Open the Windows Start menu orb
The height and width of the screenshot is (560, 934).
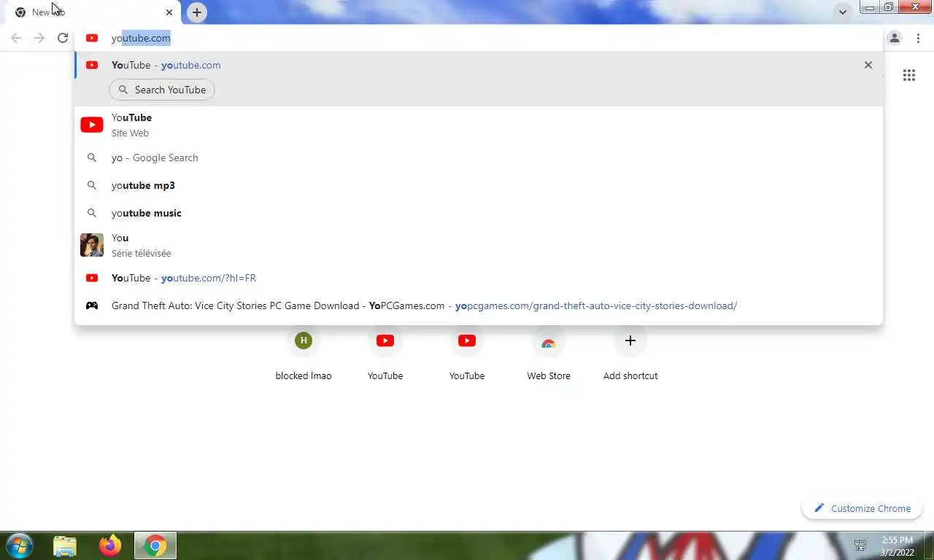[19, 545]
